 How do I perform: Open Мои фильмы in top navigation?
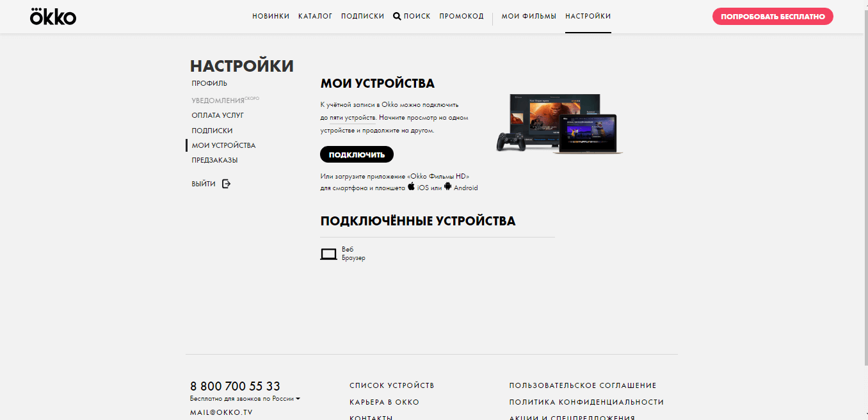tap(529, 16)
